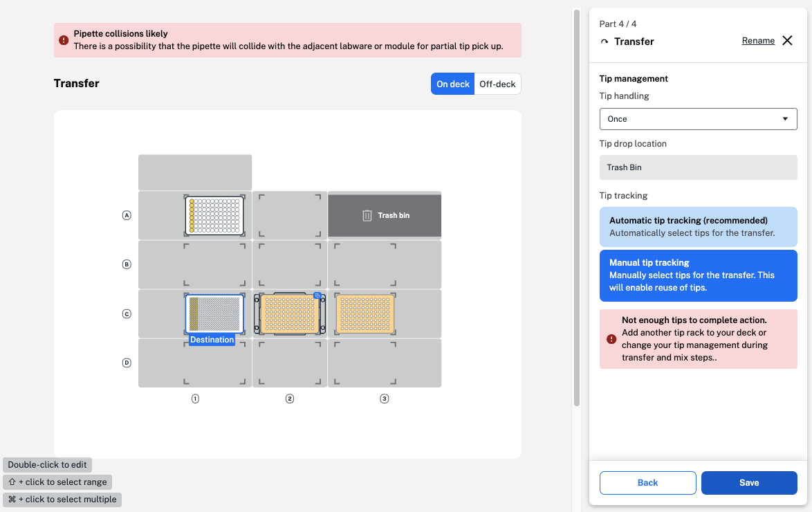Select the tip rack in slot A1

pyautogui.click(x=214, y=215)
